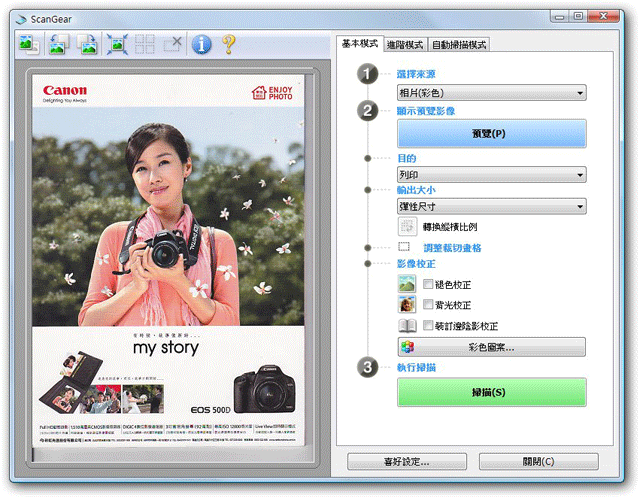
Task: Click the 輸出大小 label
Action: click(416, 190)
